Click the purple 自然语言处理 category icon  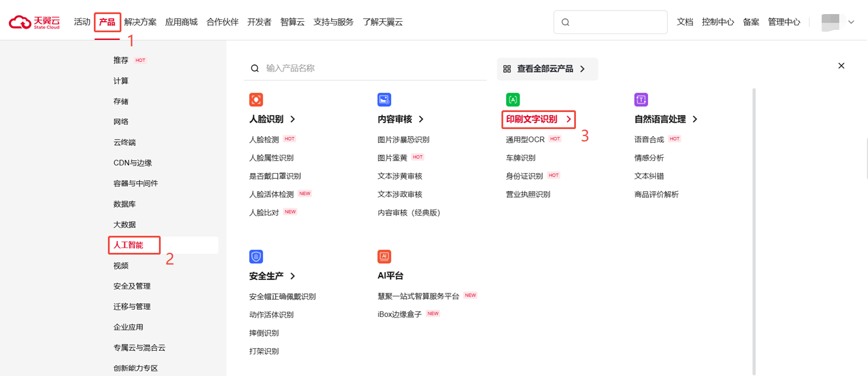(x=641, y=100)
